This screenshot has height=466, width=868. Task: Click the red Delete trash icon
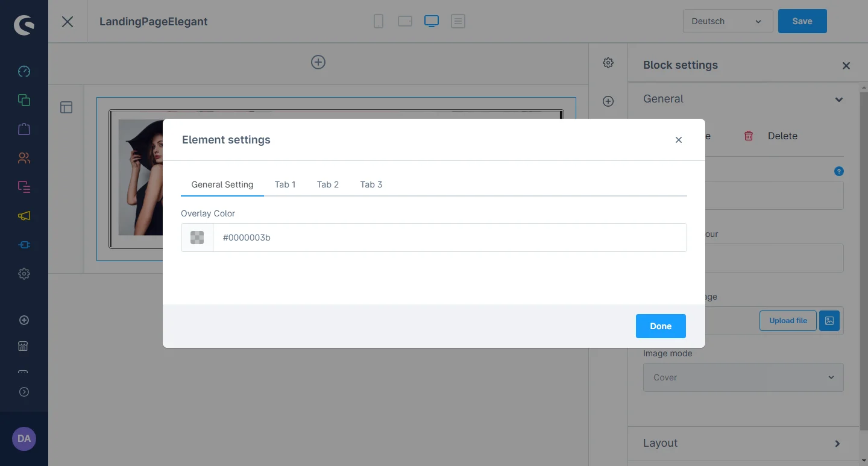tap(749, 136)
